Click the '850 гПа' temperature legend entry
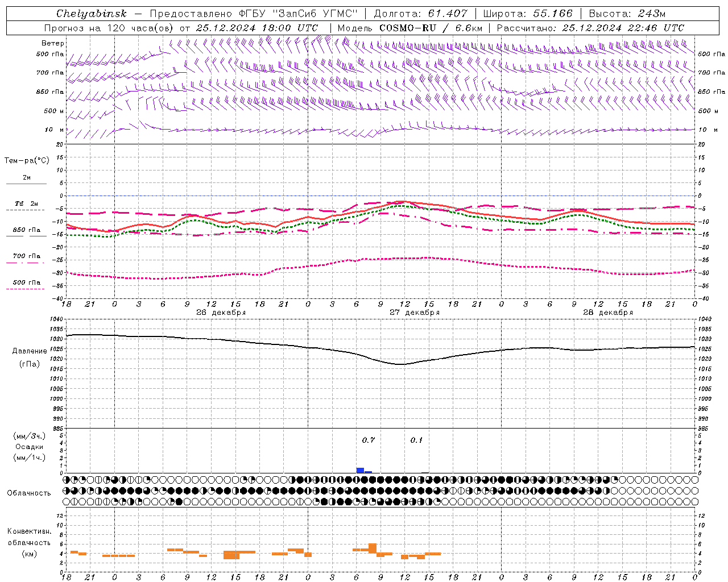The height and width of the screenshot is (582, 728). pyautogui.click(x=27, y=230)
